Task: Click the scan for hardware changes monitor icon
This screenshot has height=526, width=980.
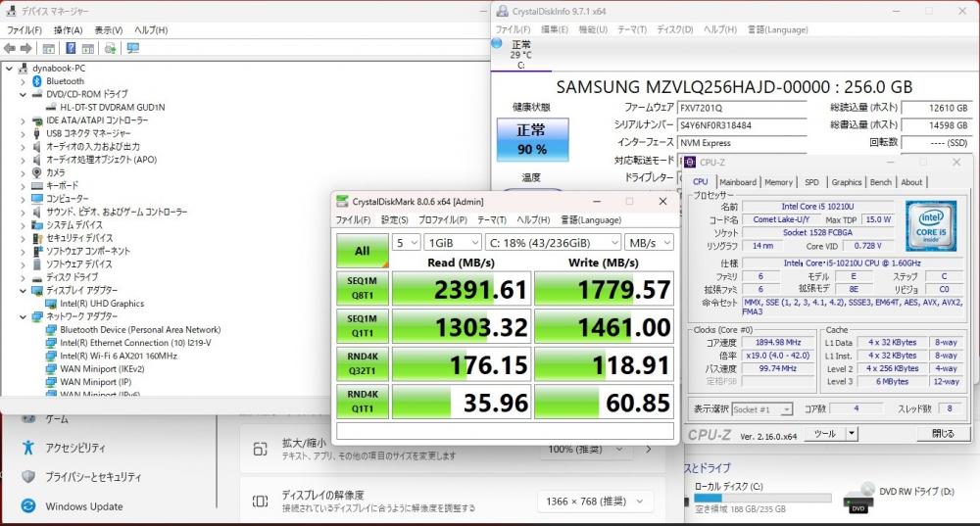Action: (132, 48)
